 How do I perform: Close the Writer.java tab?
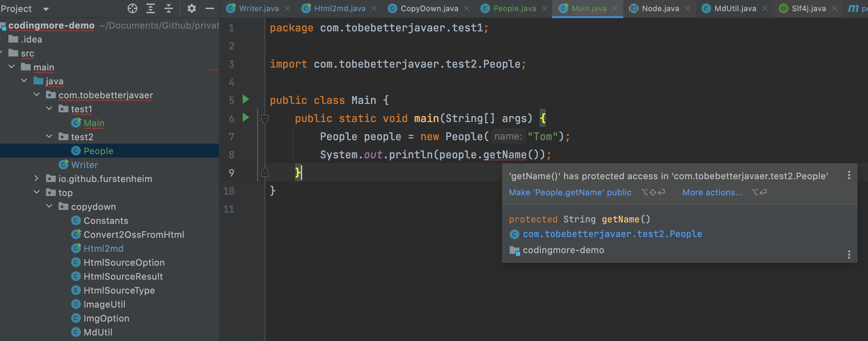point(287,8)
